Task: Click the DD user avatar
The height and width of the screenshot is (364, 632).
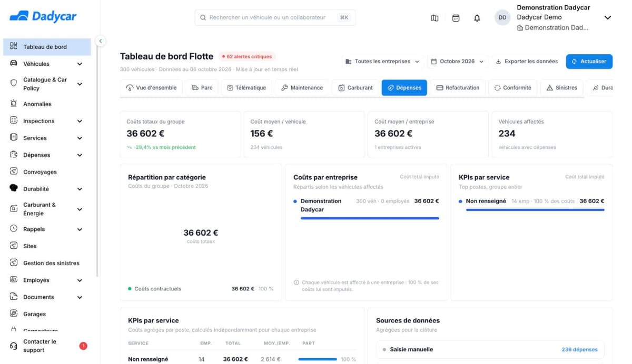Action: 502,17
